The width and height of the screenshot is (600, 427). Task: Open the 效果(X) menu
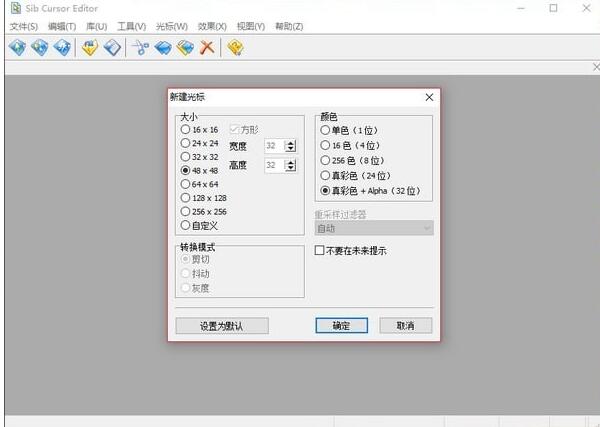[212, 26]
